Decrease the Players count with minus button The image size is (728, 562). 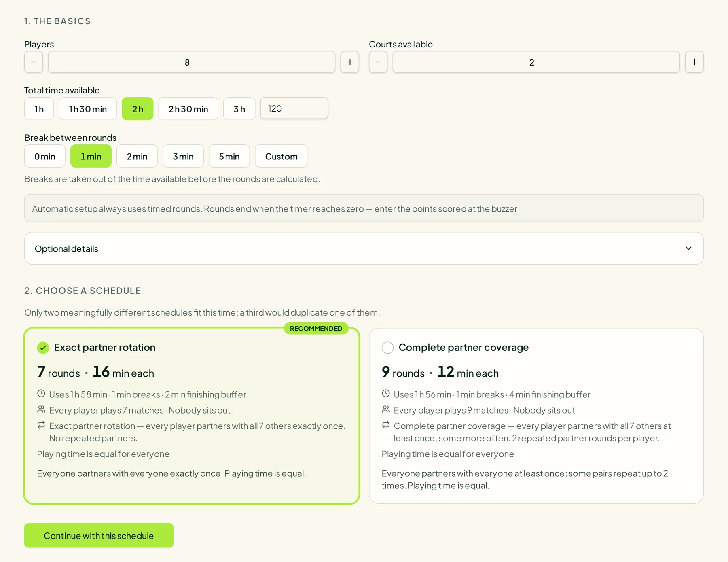coord(34,62)
